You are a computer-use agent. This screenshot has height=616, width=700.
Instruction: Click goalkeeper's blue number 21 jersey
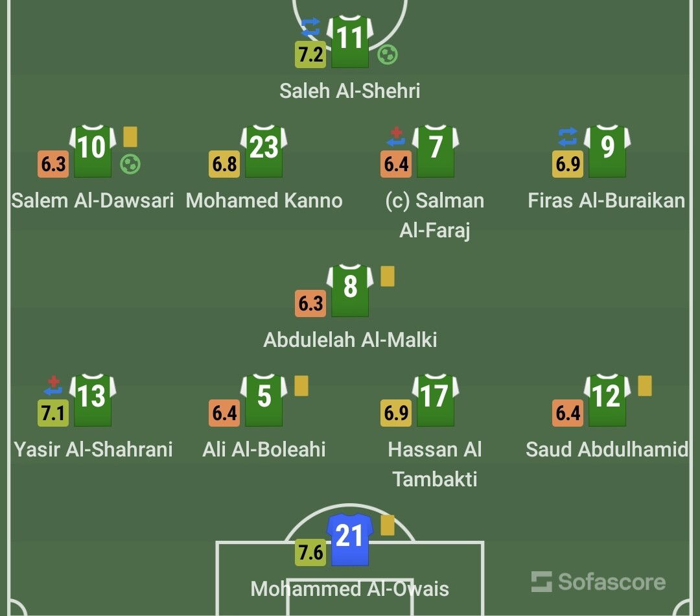(350, 539)
